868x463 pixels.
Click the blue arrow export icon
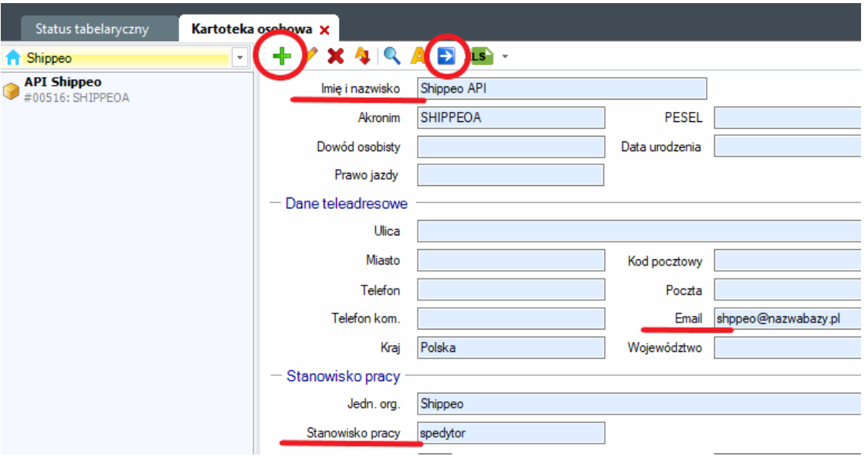point(446,56)
